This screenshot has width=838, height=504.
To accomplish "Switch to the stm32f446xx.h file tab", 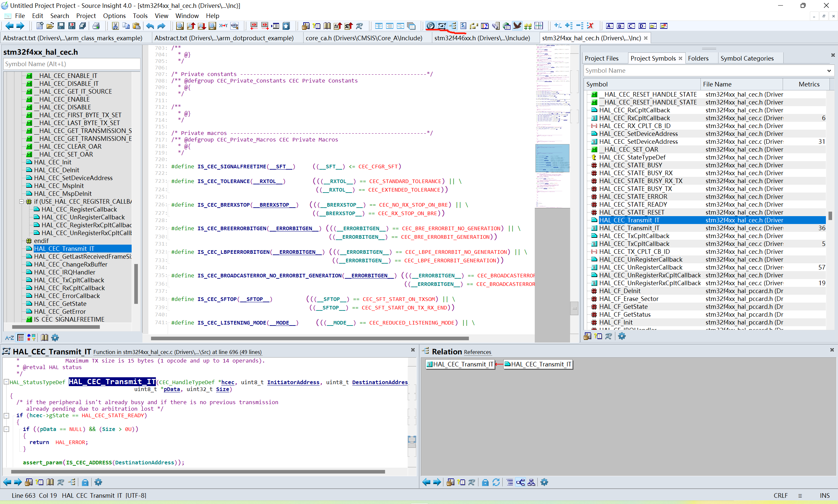I will click(x=482, y=38).
